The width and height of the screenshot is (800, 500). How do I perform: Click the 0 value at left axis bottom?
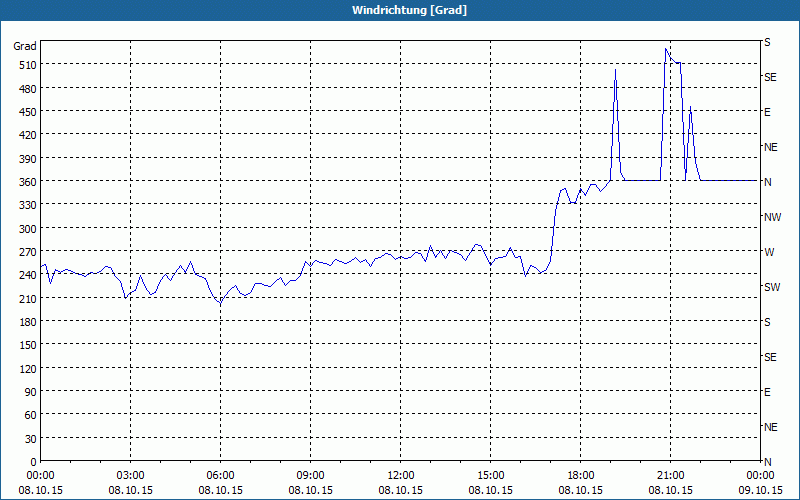point(34,462)
